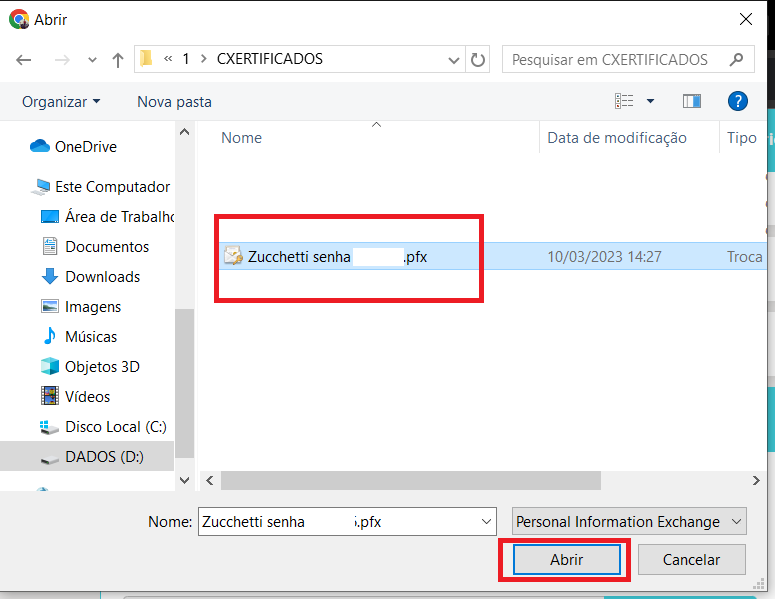Screen dimensions: 775x599
Task: Click the horizontal scrollbar in file list
Action: [410, 481]
